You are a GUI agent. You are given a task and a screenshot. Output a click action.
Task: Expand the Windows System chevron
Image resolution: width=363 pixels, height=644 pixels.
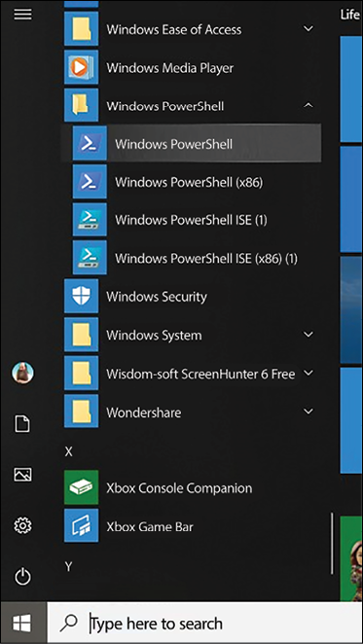coord(309,335)
